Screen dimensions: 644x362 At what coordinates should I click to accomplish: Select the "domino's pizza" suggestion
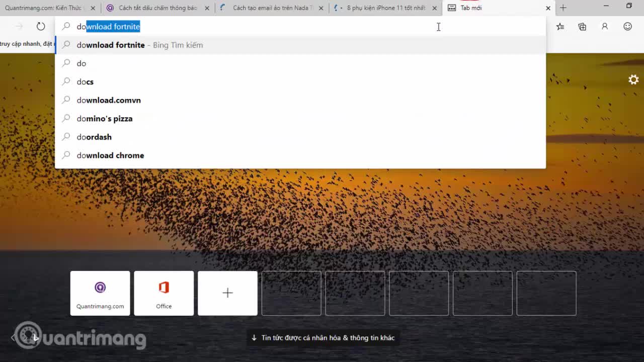tap(300, 119)
